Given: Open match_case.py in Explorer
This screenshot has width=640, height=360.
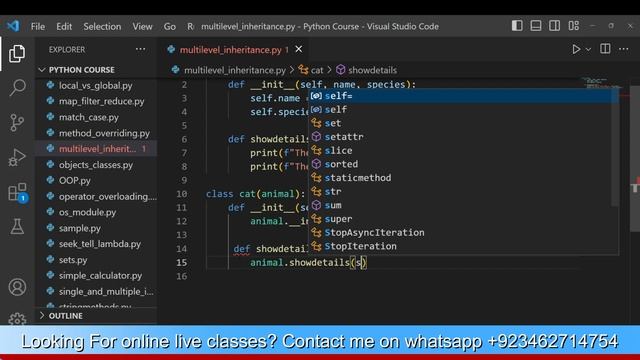Looking at the screenshot, I should point(96,117).
